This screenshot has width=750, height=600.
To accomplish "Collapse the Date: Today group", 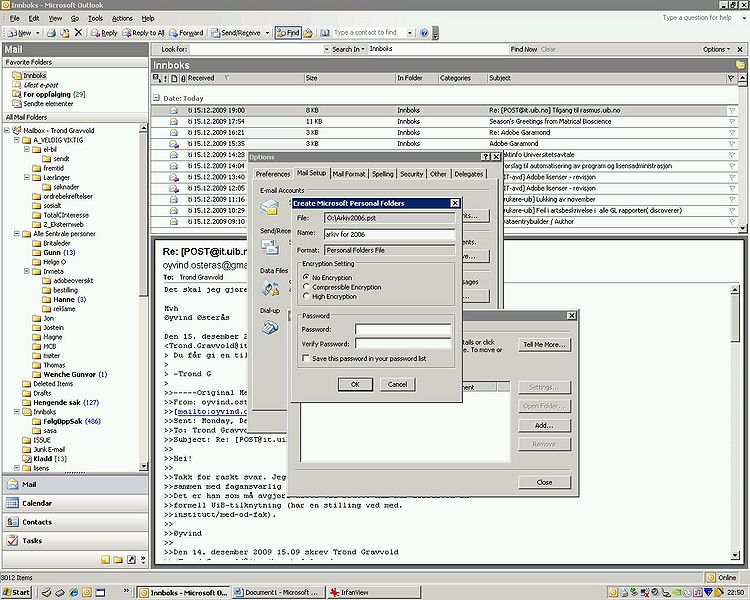I will (156, 98).
